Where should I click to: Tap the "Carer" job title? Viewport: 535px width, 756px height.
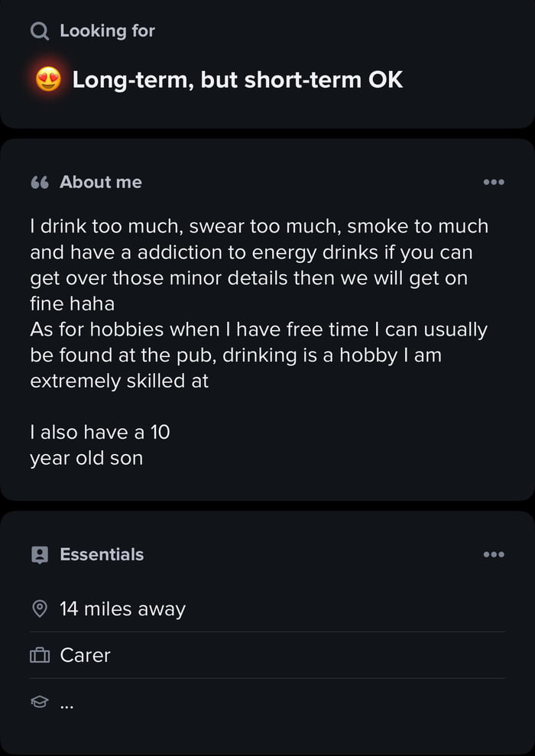(85, 656)
